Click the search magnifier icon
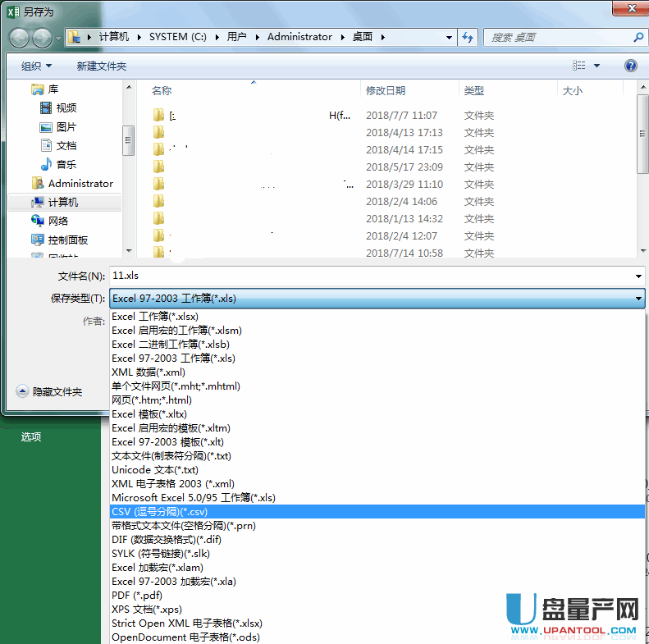Screen dimensions: 649x644 pos(638,37)
